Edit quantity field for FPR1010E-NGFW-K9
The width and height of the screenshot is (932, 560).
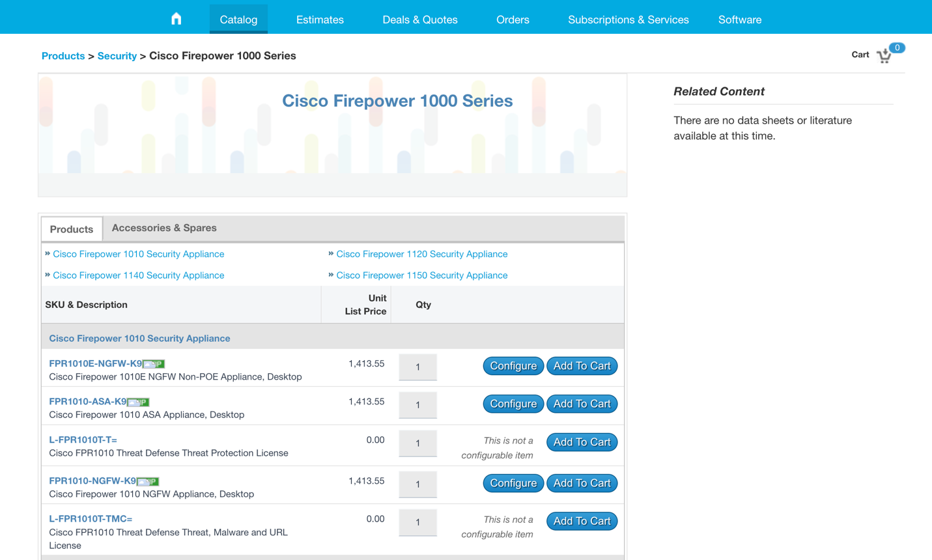point(417,367)
